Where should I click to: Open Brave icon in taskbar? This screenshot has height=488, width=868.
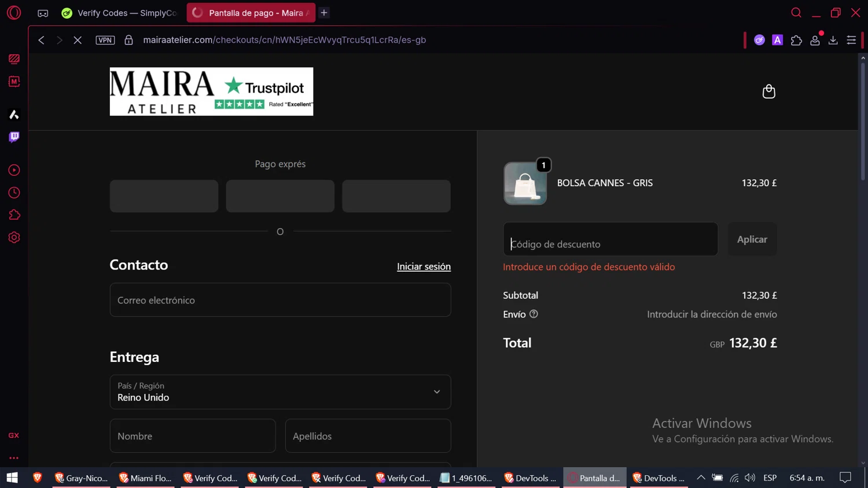38,478
